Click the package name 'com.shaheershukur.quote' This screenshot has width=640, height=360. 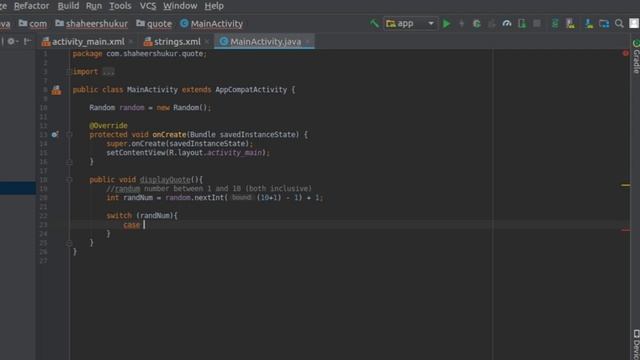(155, 54)
